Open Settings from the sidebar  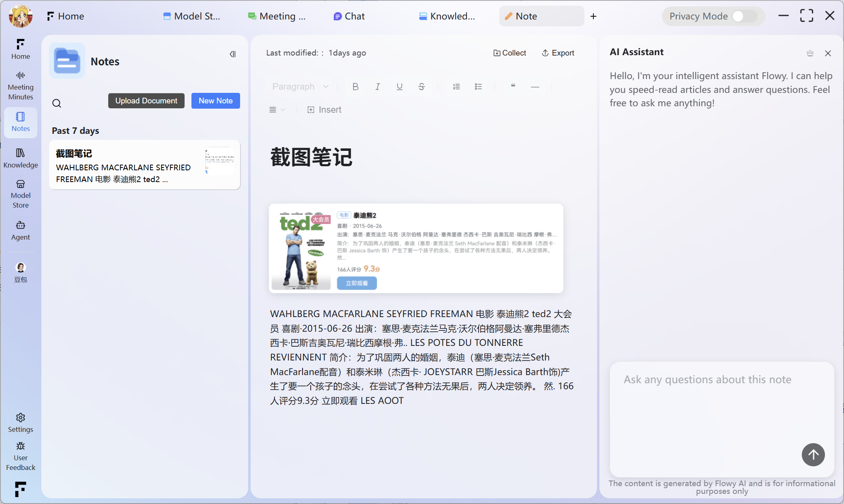coord(20,423)
